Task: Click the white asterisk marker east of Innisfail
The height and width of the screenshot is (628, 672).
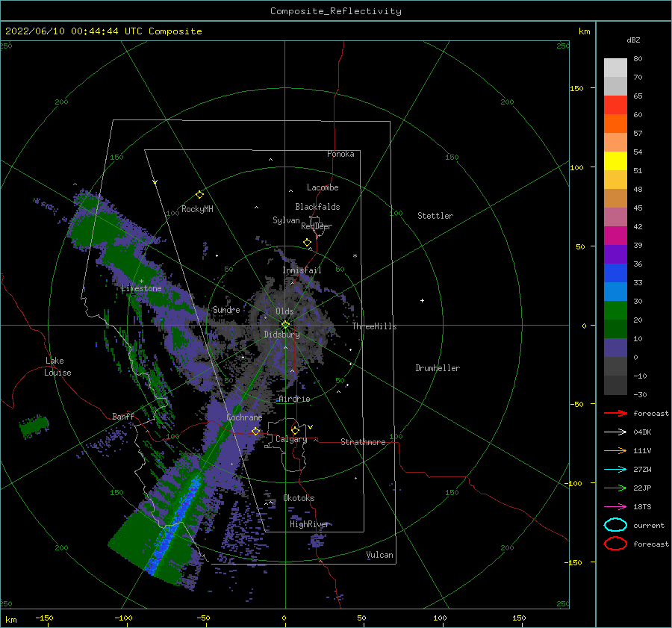Action: (355, 256)
